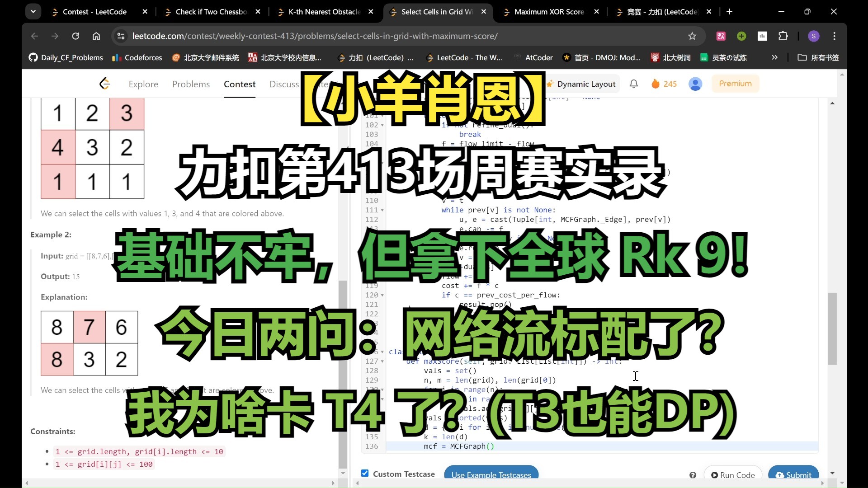Open the Problems menu

click(191, 84)
